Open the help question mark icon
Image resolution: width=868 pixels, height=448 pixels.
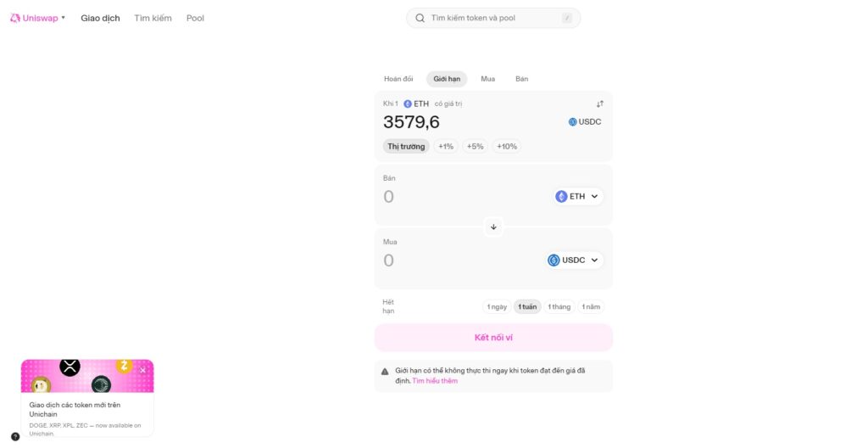coord(15,436)
